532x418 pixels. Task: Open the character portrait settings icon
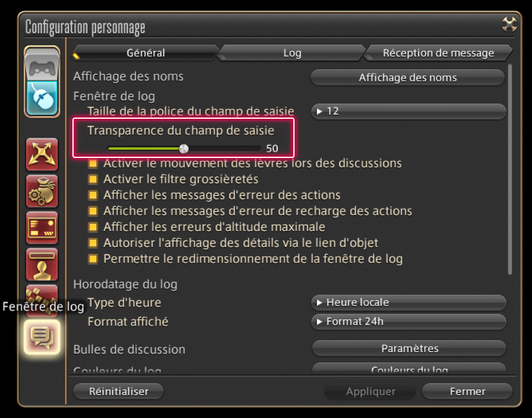(42, 264)
